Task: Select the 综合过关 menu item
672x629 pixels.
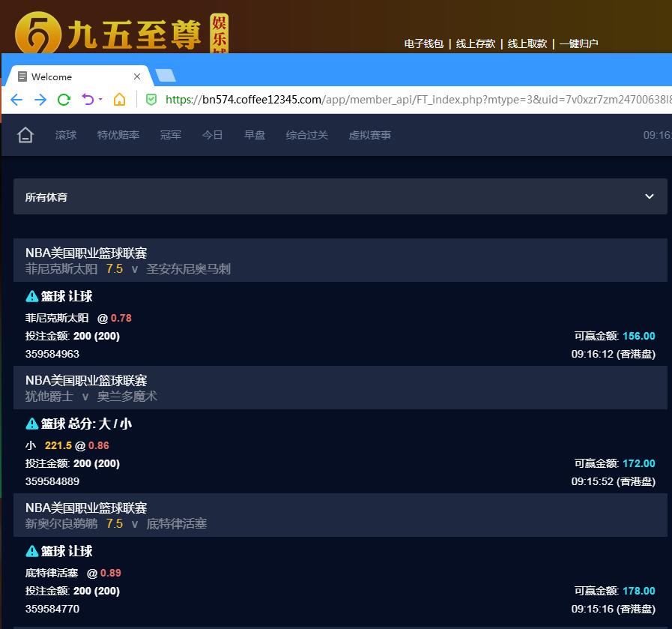Action: pos(307,136)
